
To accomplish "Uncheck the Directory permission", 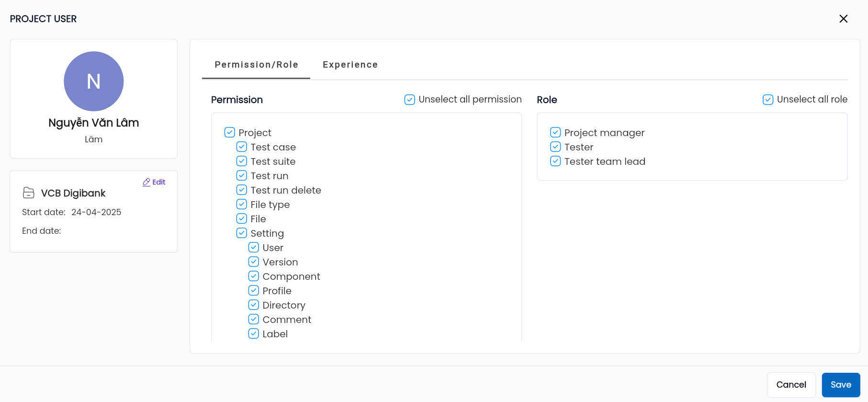I will pos(254,305).
